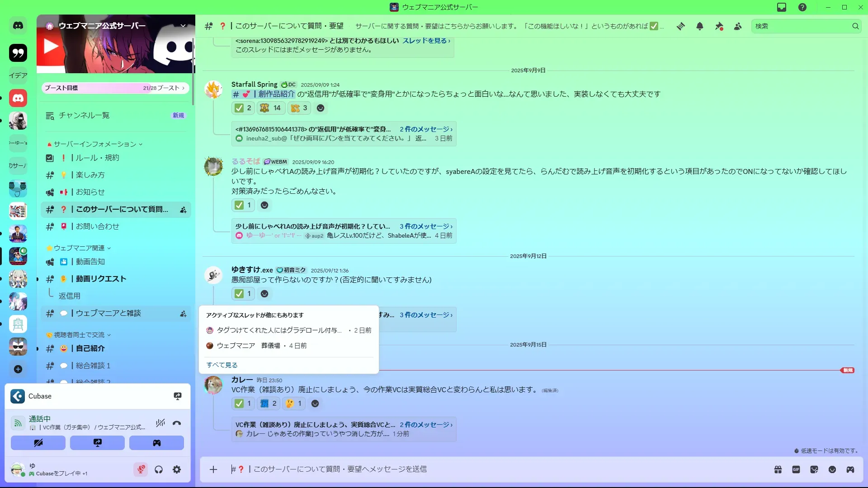Open the GIF picker
The width and height of the screenshot is (868, 488).
click(x=796, y=469)
